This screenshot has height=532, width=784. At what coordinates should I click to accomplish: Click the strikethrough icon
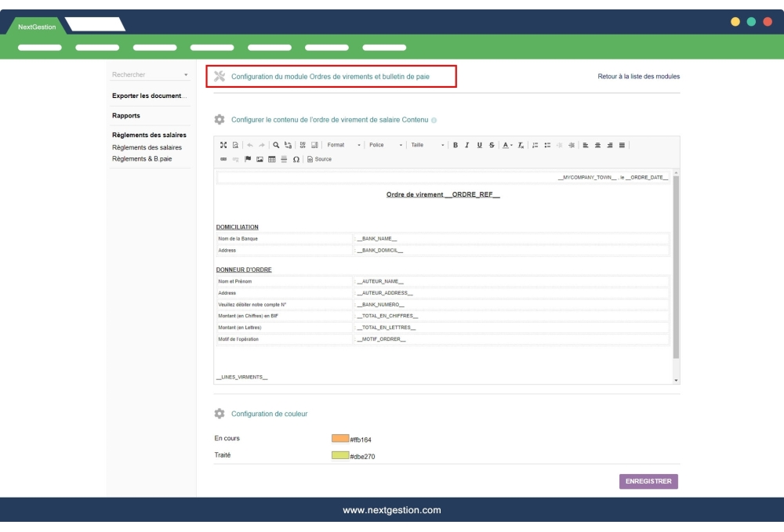coord(492,145)
